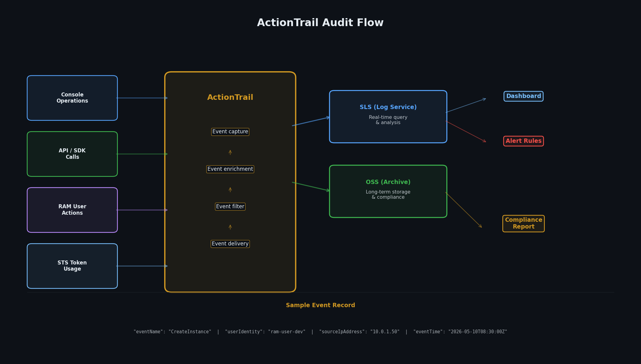Open the Dashboard output tag
Viewport: 641px width, 364px height.
tap(524, 96)
